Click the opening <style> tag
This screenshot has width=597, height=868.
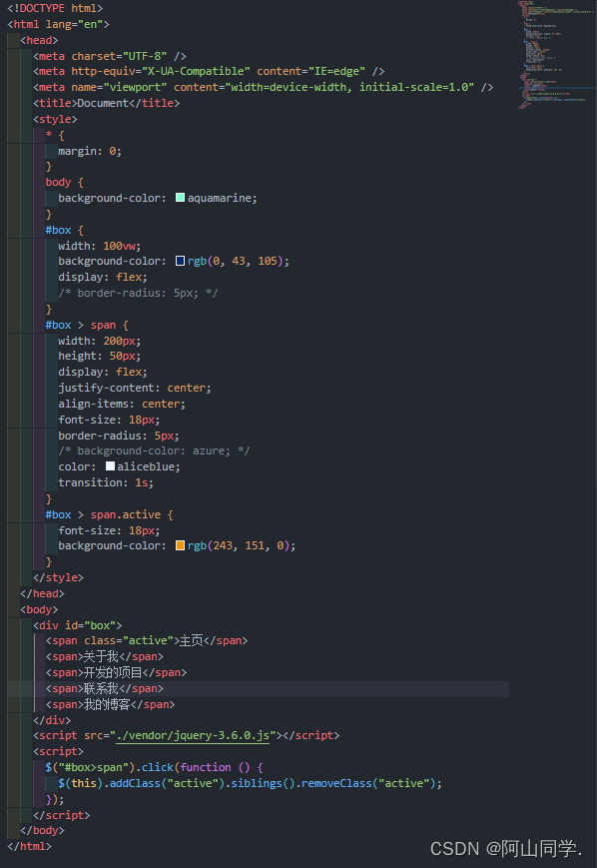55,119
